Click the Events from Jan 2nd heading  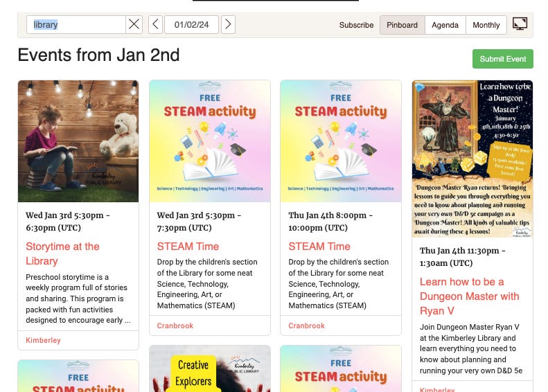(98, 55)
